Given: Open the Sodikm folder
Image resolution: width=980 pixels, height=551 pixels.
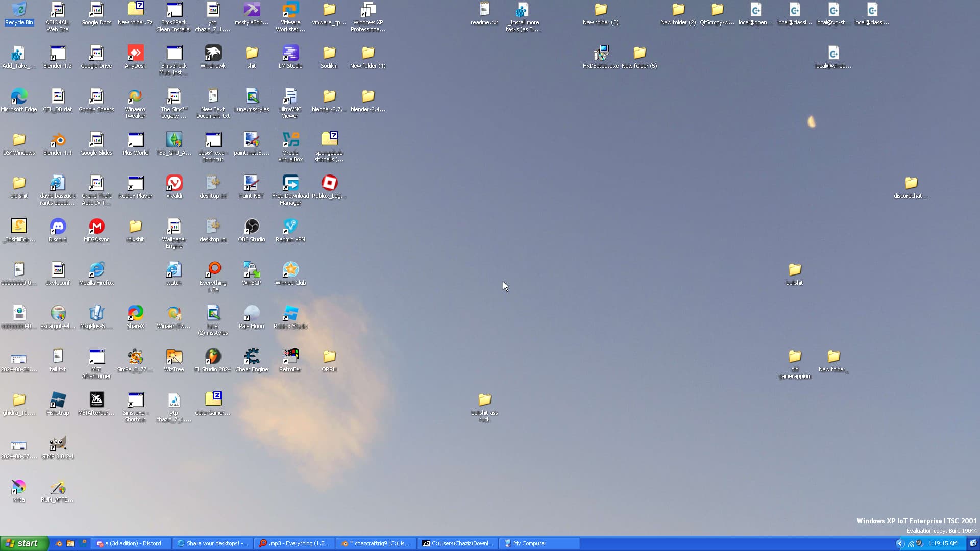Looking at the screenshot, I should [x=329, y=57].
